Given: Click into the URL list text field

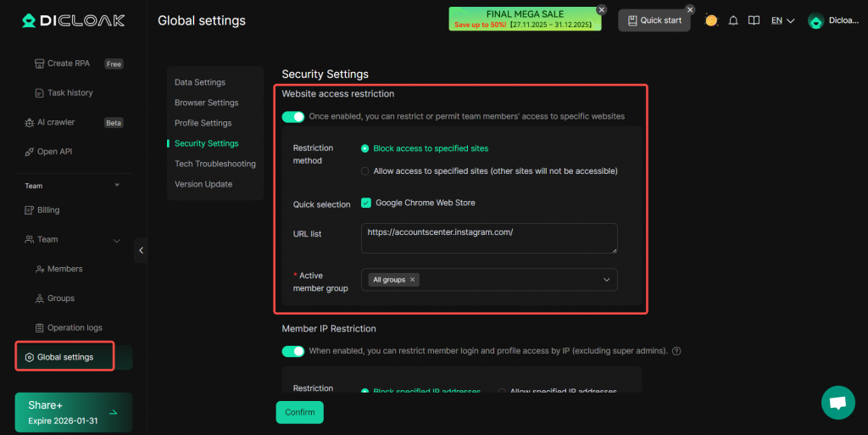Looking at the screenshot, I should click(x=488, y=238).
